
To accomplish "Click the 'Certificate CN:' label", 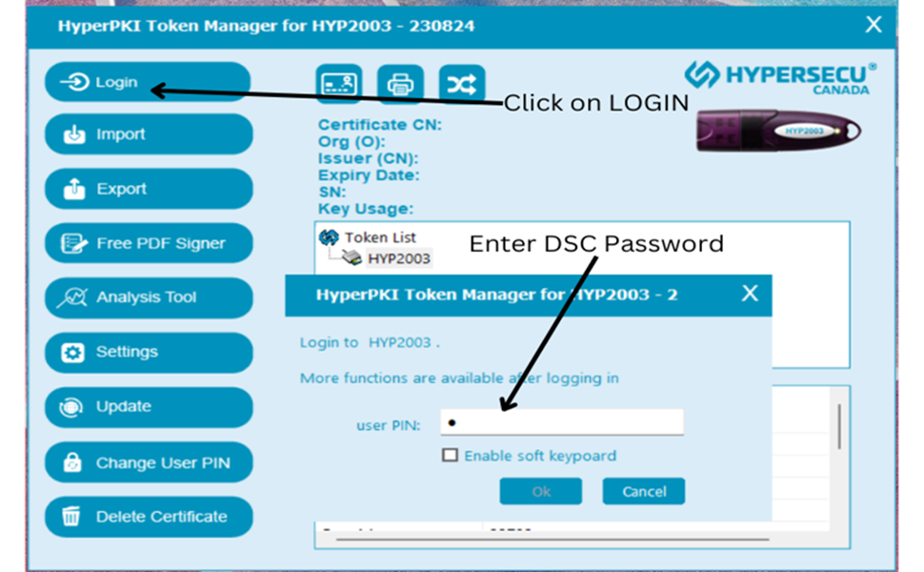I will 379,125.
